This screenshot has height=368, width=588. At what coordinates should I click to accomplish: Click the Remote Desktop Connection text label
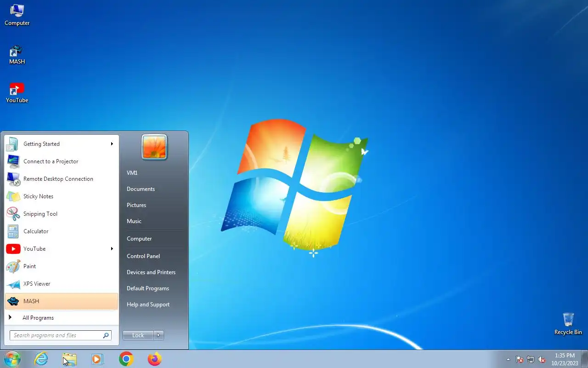[58, 179]
